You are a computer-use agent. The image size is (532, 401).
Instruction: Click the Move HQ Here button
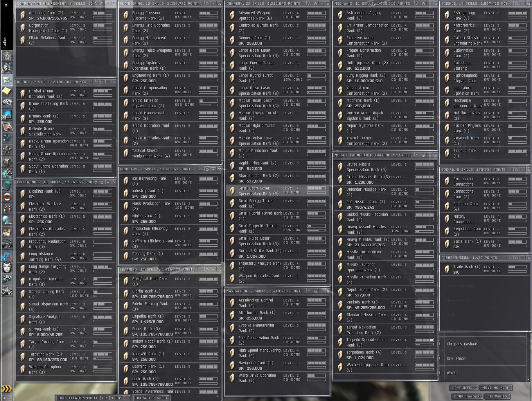click(496, 388)
